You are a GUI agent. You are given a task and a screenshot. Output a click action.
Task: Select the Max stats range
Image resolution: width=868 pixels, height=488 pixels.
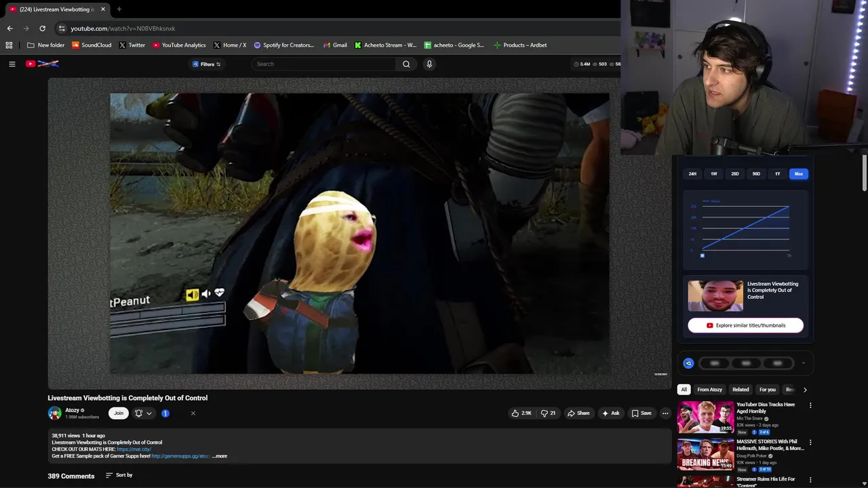tap(799, 174)
